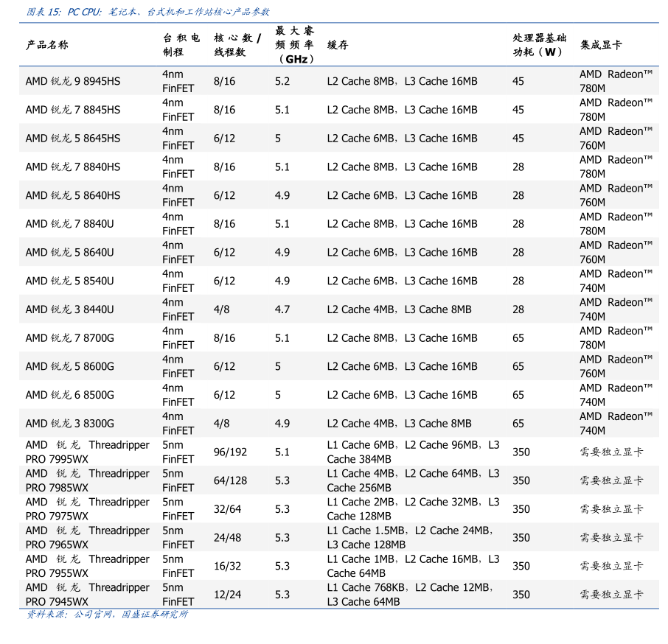The image size is (668, 644).
Task: Select the chart title 图表15 PC CPU
Action: point(147,12)
